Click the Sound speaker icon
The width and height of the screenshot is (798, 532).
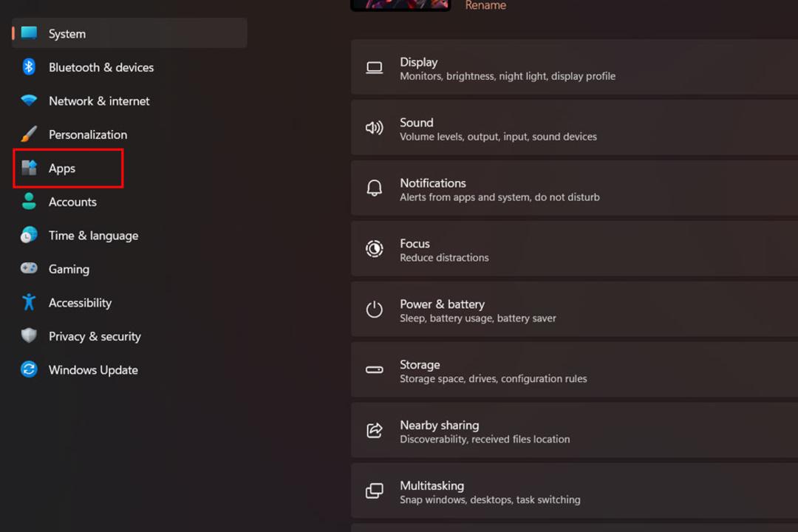375,128
